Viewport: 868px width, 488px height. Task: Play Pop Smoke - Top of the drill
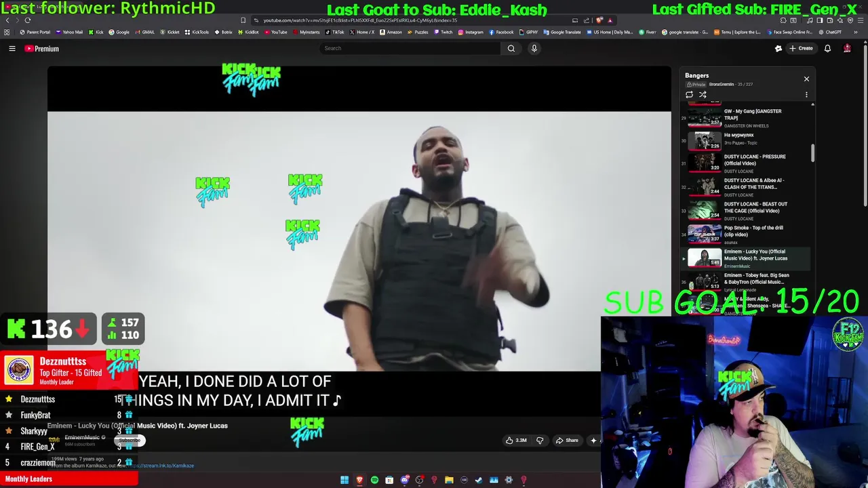(746, 235)
